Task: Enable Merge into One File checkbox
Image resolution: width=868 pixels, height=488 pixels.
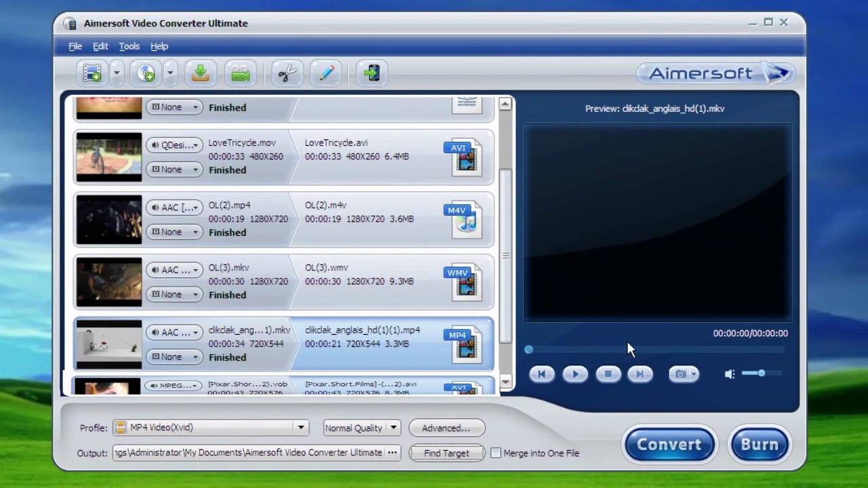Action: (x=496, y=453)
